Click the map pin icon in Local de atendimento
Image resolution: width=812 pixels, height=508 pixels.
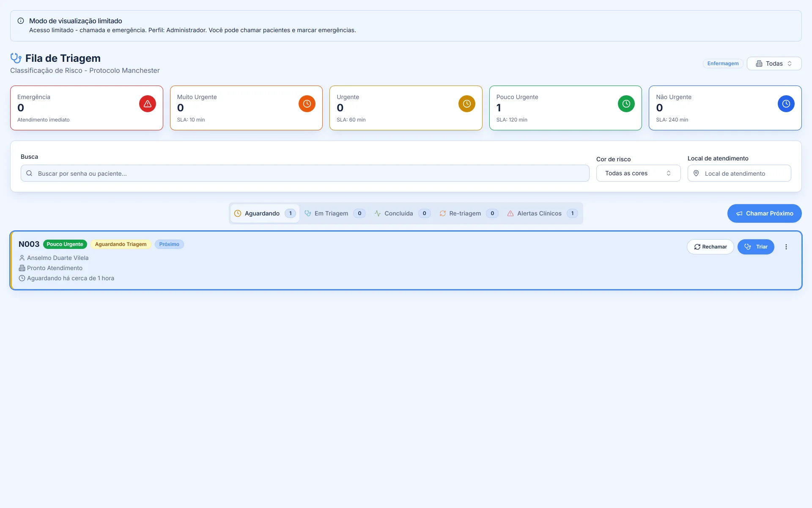[696, 173]
